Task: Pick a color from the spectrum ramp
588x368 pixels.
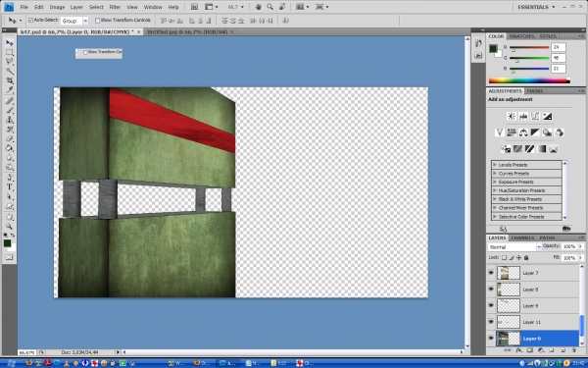Action: coord(529,80)
